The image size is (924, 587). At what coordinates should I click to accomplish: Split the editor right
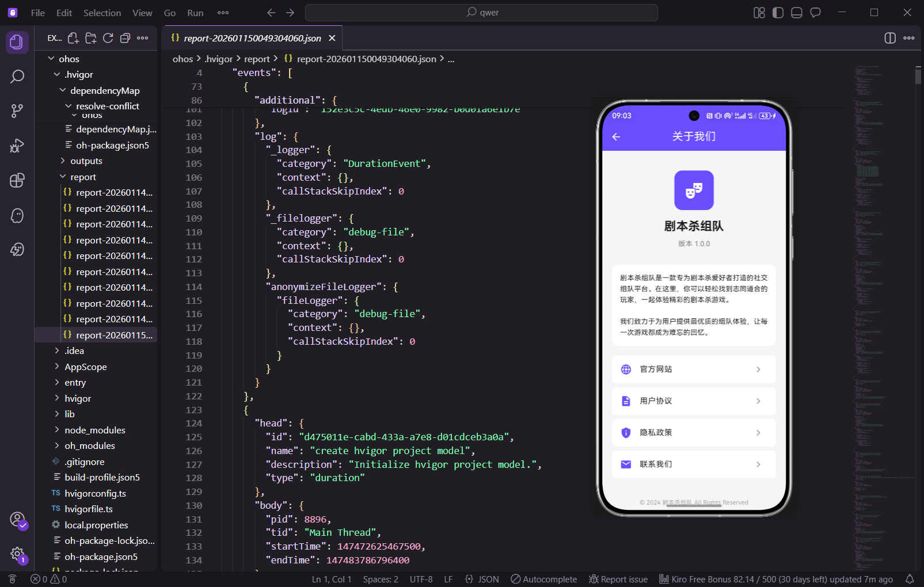coord(890,38)
